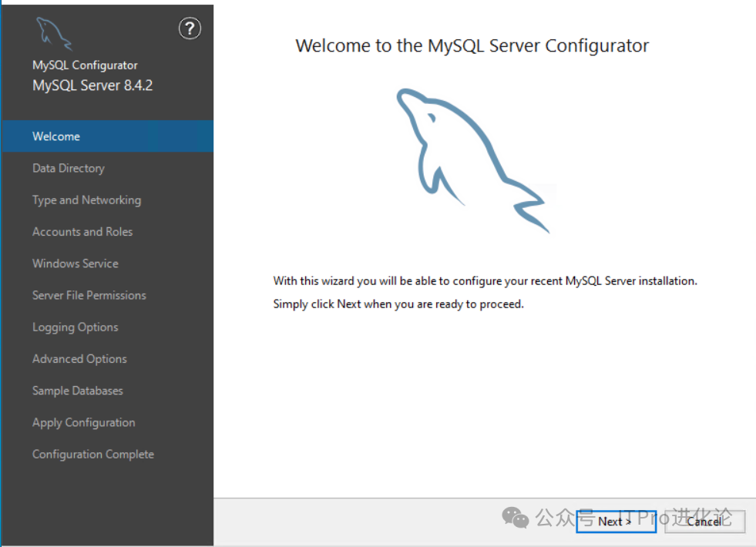Image resolution: width=756 pixels, height=547 pixels.
Task: Select Accounts and Roles step
Action: tap(82, 232)
